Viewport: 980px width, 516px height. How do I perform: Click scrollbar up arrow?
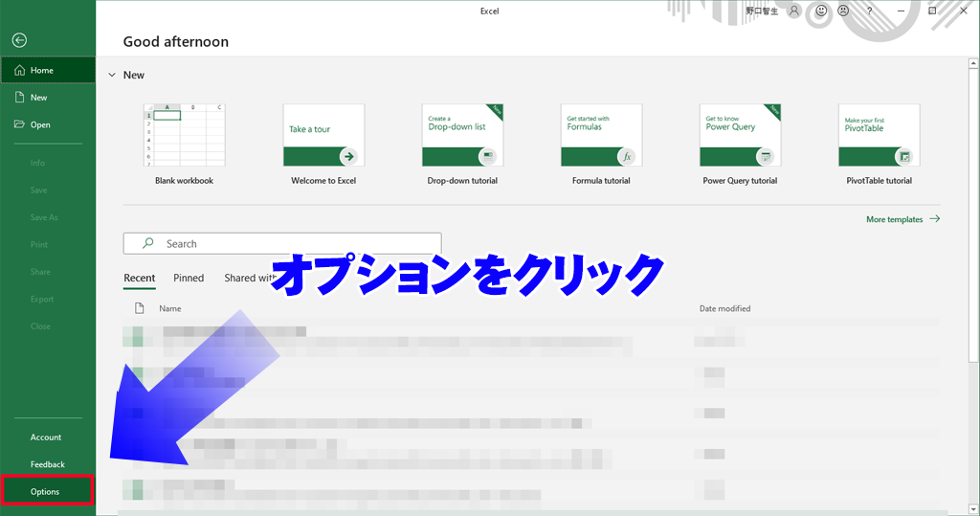click(973, 63)
